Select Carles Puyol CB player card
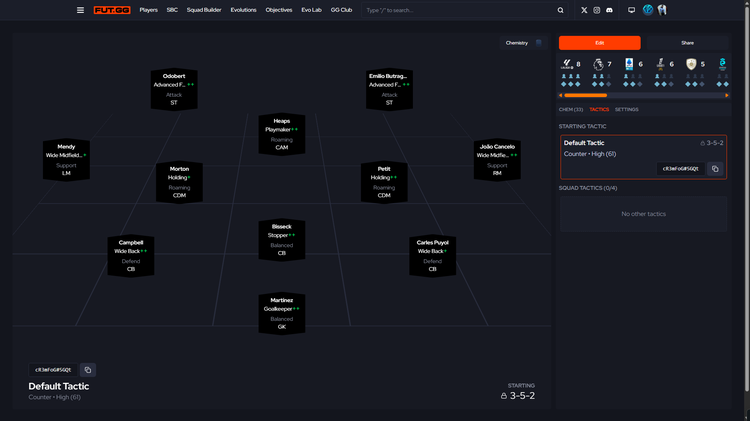 (x=432, y=255)
